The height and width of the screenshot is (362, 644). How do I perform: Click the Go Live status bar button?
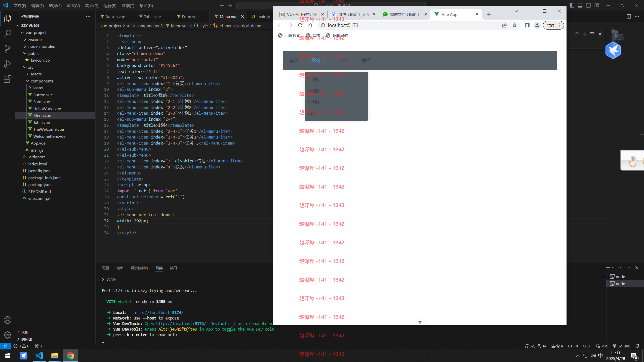621,346
